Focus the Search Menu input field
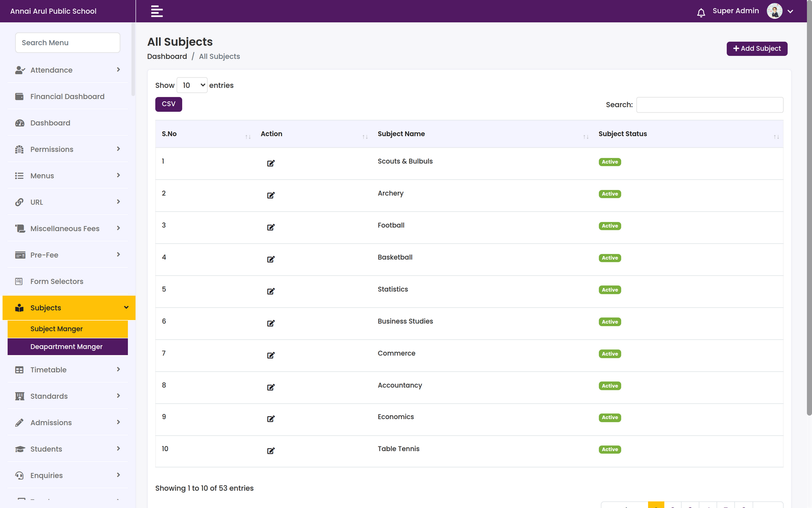The height and width of the screenshot is (508, 812). (67, 43)
